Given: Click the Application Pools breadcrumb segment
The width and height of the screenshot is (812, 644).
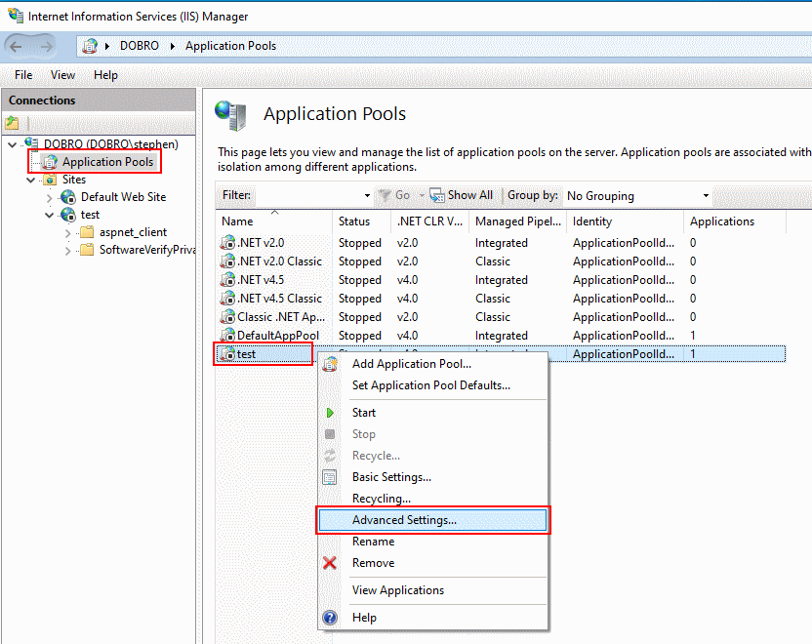Looking at the screenshot, I should pos(231,46).
